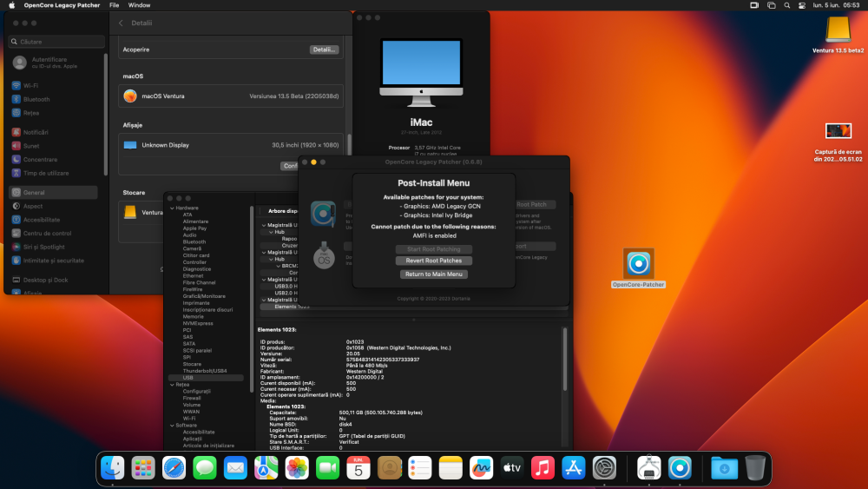This screenshot has height=489, width=868.
Task: Open Control Center in the menu bar
Action: [x=801, y=5]
